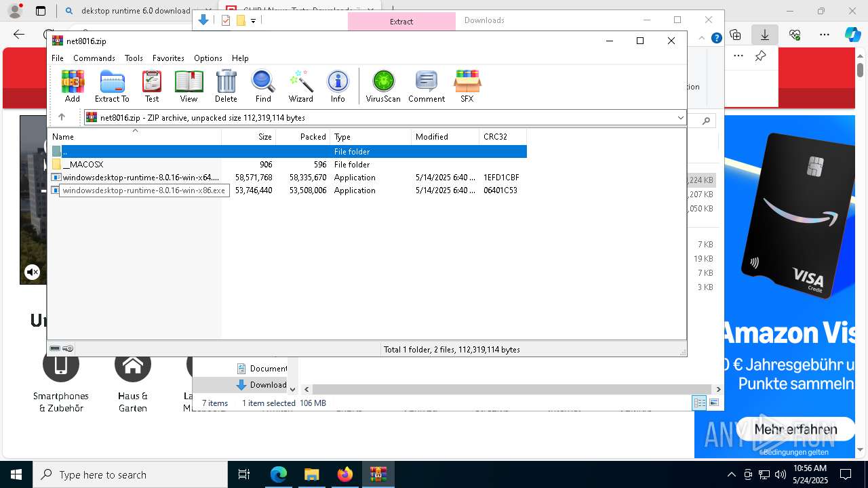Open Task View on taskbar

click(244, 474)
